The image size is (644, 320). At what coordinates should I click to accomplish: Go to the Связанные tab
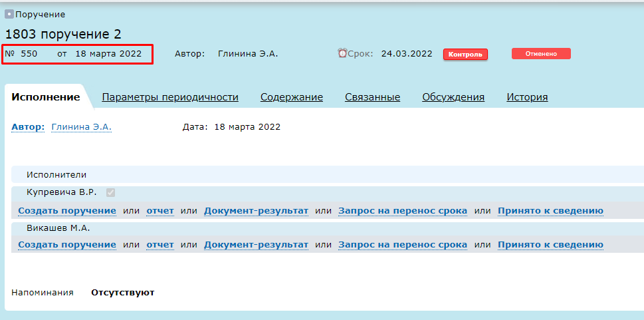tap(373, 98)
